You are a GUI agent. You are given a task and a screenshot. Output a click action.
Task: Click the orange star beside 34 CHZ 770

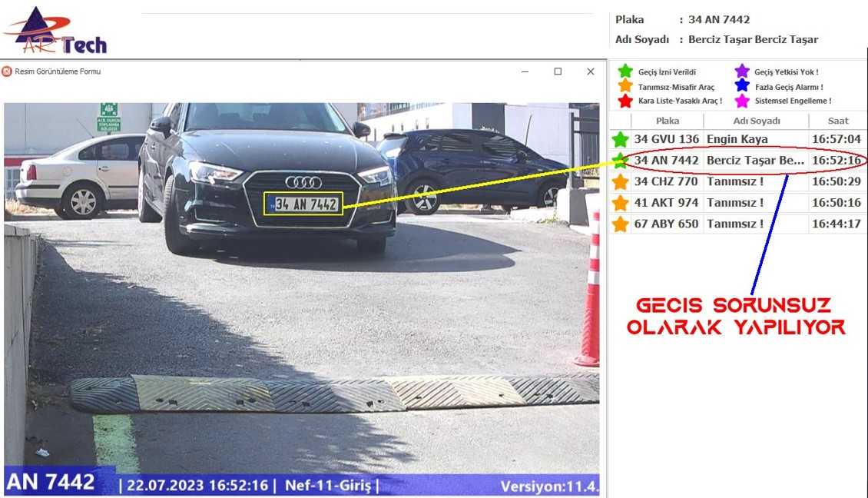(621, 181)
